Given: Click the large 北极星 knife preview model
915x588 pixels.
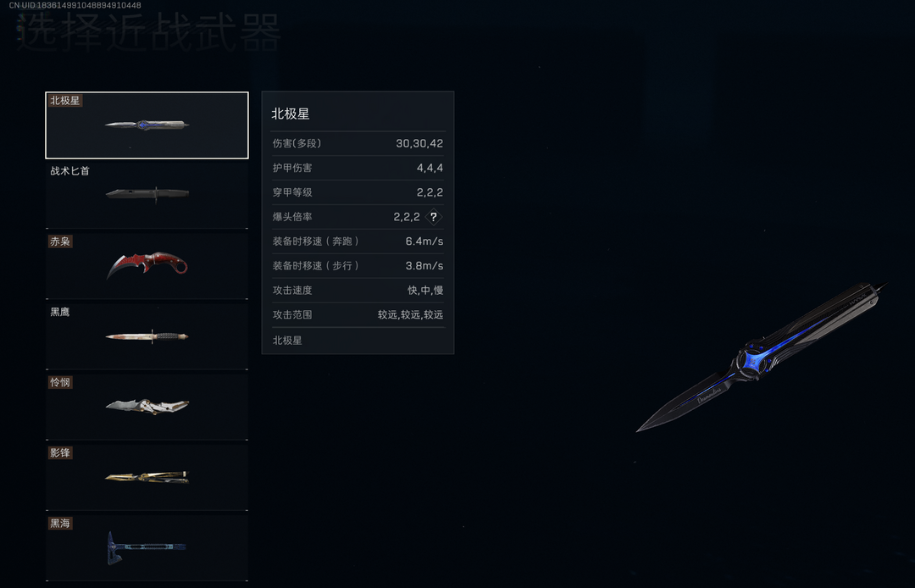Looking at the screenshot, I should [762, 358].
